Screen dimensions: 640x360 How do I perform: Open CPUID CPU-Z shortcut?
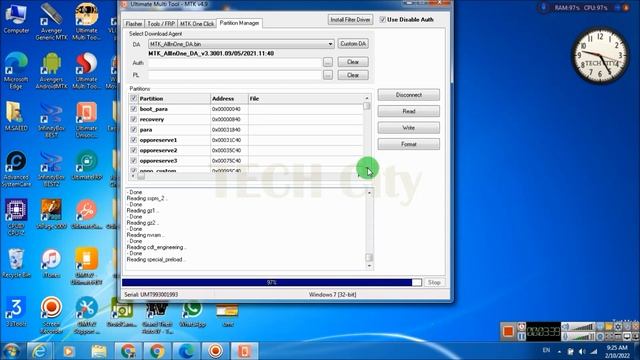click(x=16, y=217)
